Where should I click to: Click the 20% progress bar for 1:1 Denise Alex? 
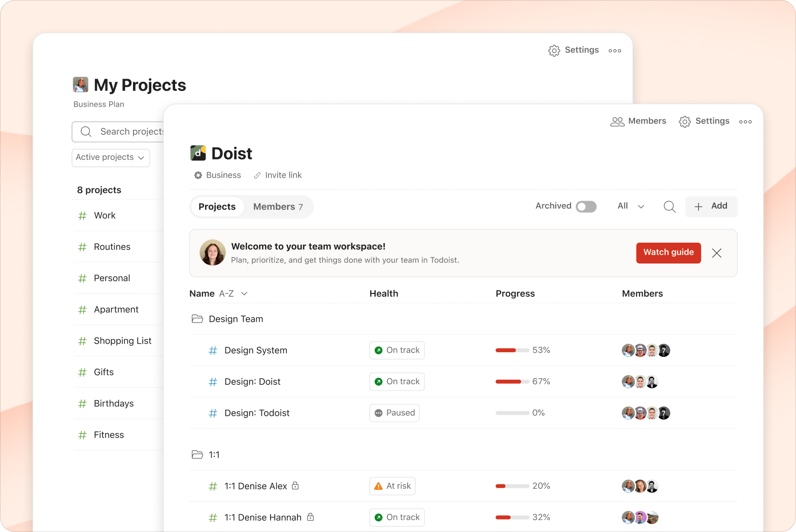pyautogui.click(x=513, y=486)
